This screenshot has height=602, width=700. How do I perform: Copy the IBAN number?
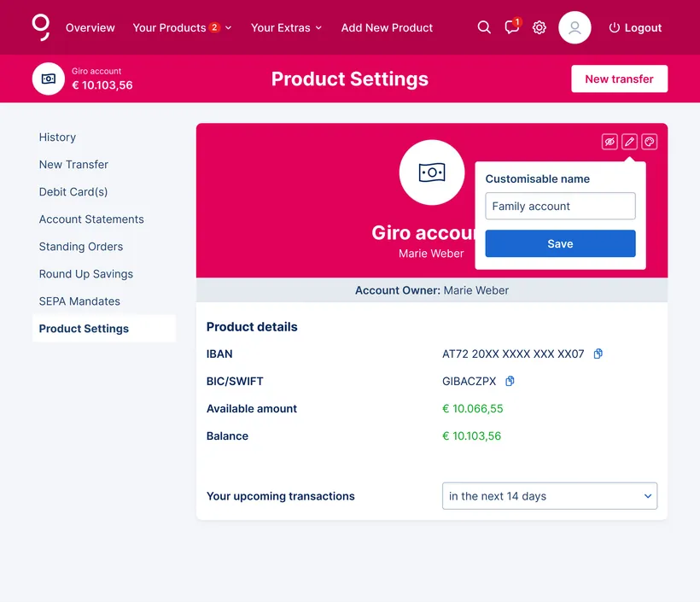click(x=598, y=354)
